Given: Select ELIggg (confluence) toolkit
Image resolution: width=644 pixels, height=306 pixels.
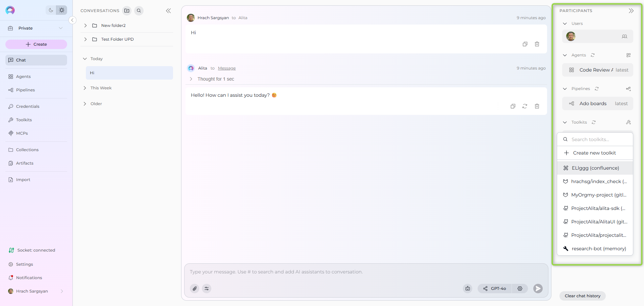Looking at the screenshot, I should point(595,168).
